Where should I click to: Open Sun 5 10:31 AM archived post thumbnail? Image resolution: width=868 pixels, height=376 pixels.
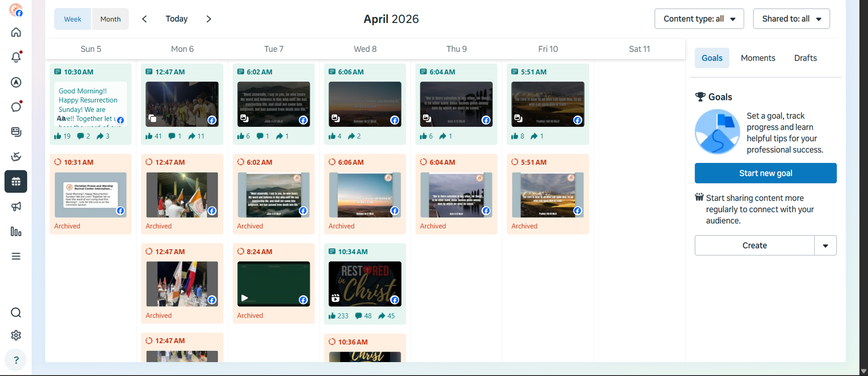click(91, 195)
